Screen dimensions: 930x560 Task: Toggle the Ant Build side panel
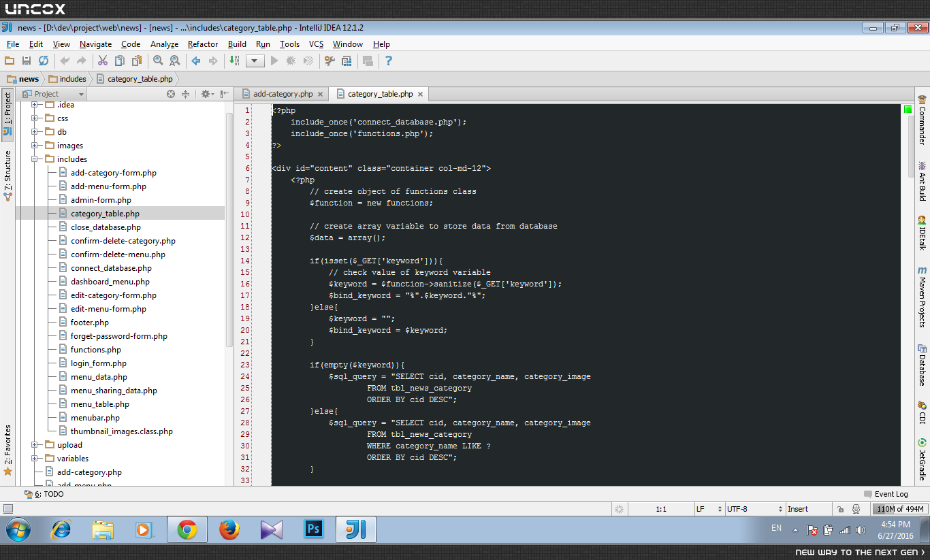click(x=922, y=180)
